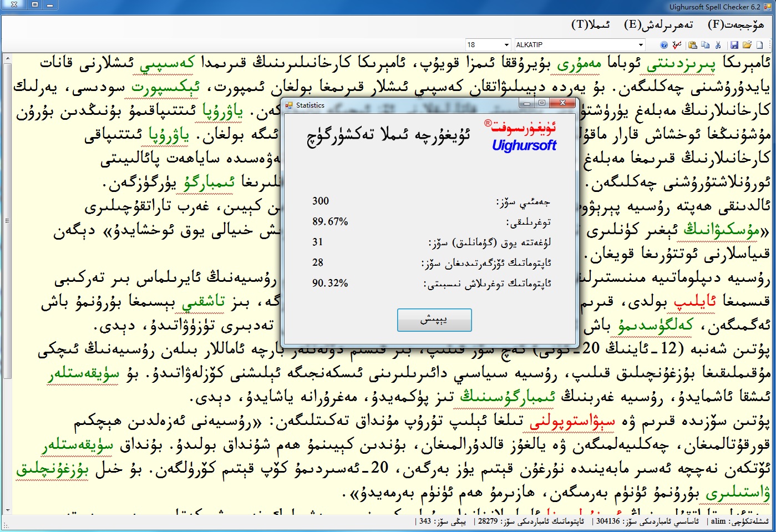Run the spell check icon

[677, 45]
